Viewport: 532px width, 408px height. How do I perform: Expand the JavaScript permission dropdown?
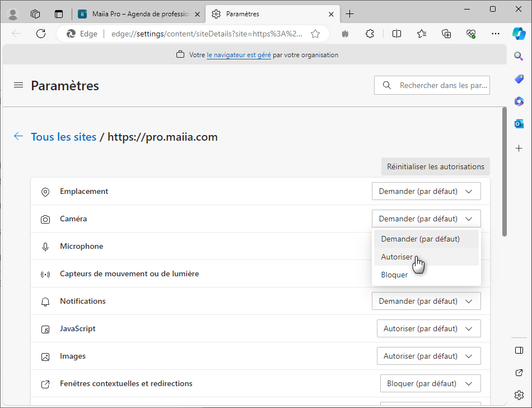coord(428,329)
